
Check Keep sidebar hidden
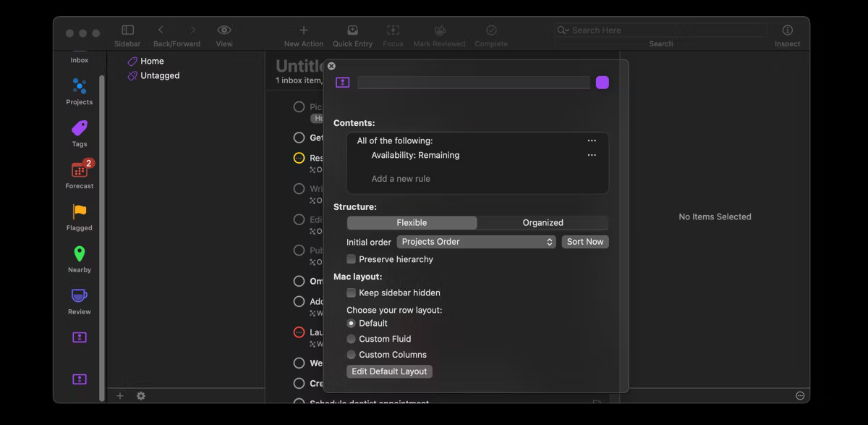[x=352, y=293]
